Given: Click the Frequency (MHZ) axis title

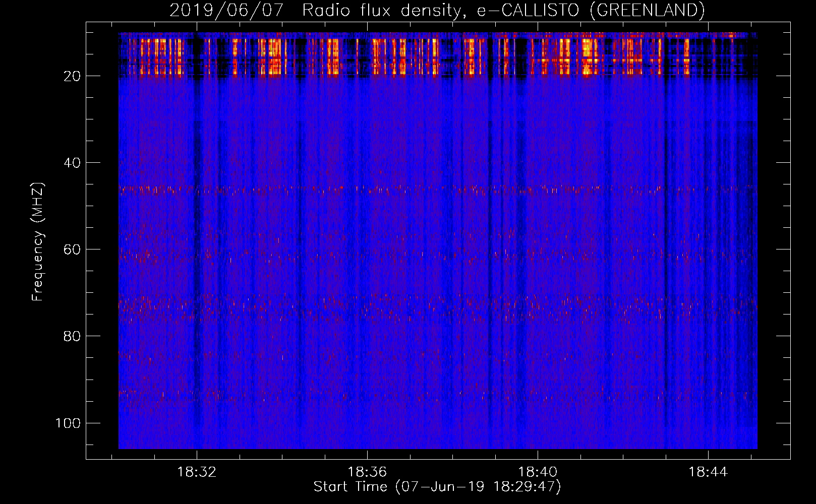Looking at the screenshot, I should click(38, 242).
